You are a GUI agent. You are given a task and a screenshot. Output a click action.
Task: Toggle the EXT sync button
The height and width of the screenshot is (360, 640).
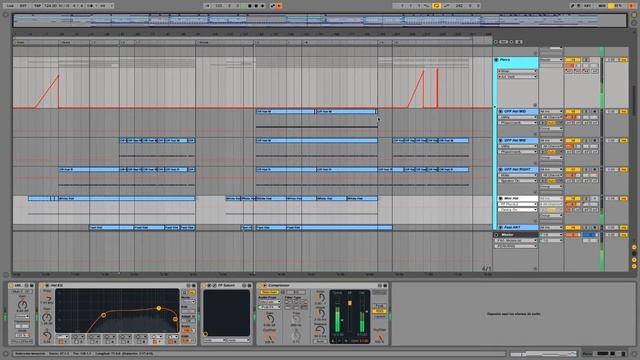point(23,6)
